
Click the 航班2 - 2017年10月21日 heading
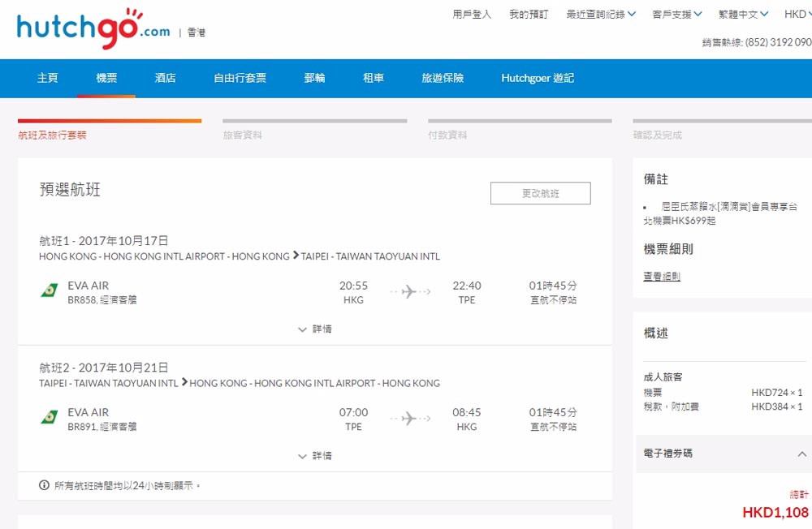(104, 368)
